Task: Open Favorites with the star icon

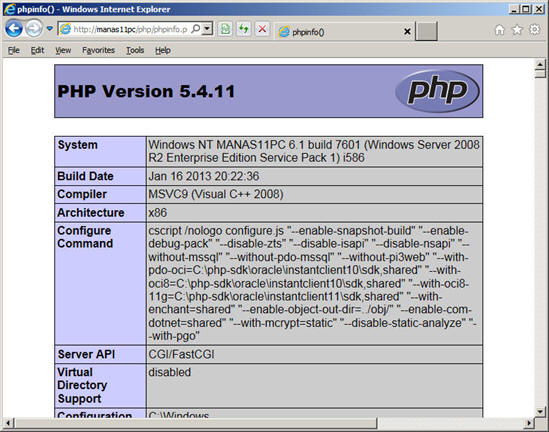Action: 517,30
